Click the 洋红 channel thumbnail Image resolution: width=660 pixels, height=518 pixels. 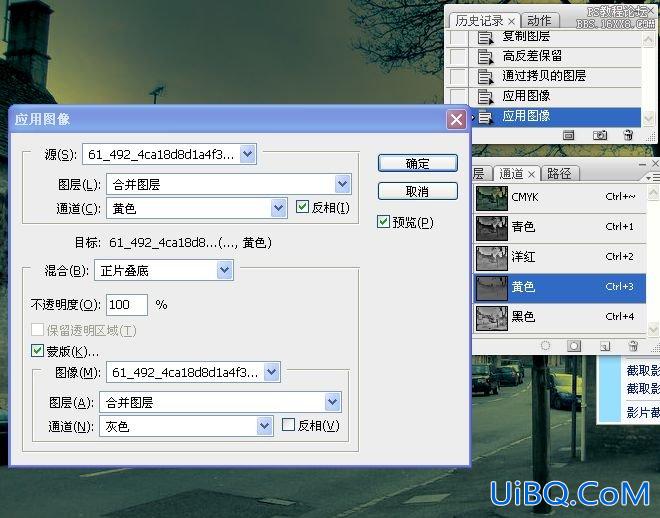[x=492, y=258]
